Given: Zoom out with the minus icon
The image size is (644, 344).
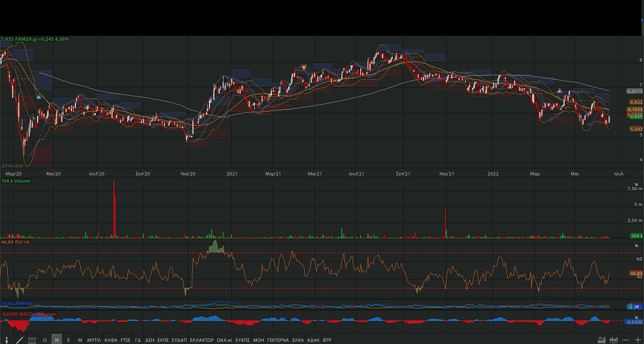Looking at the screenshot, I should 627,340.
